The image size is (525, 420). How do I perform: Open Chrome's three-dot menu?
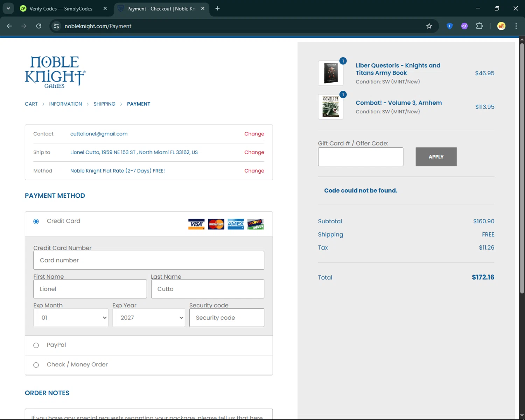[516, 26]
